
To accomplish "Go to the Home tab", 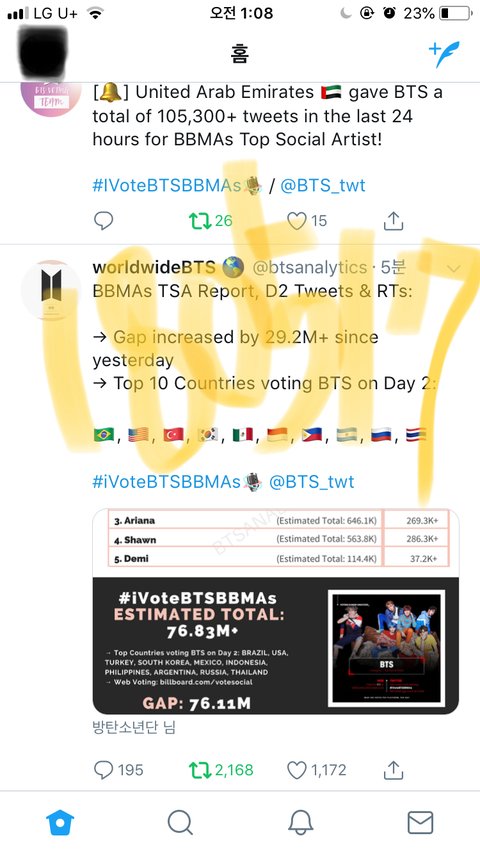I will pos(60,822).
